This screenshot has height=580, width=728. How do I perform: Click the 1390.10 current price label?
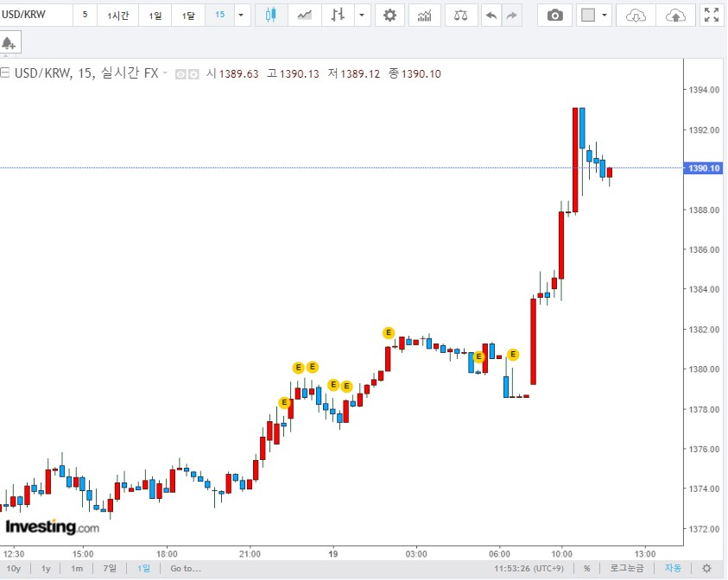click(704, 168)
